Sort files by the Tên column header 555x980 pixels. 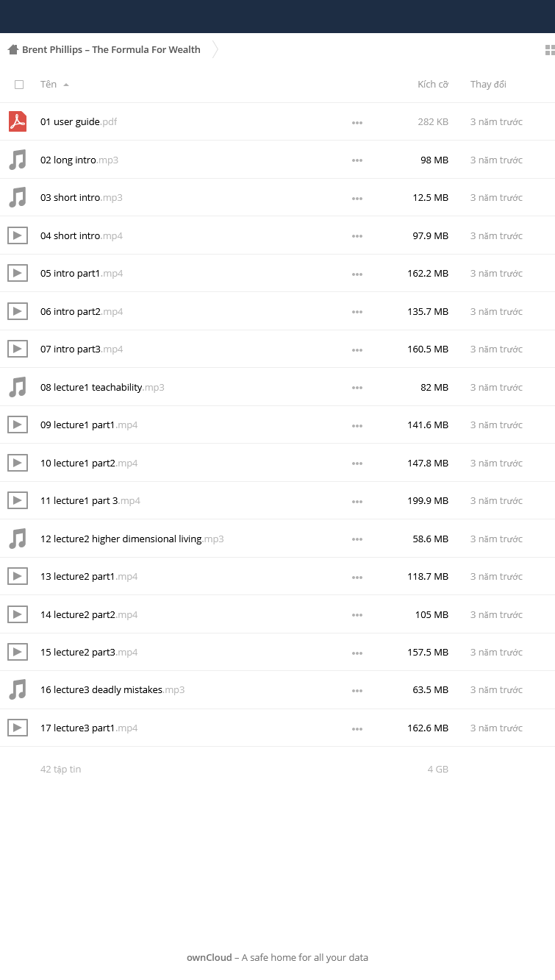pos(49,84)
